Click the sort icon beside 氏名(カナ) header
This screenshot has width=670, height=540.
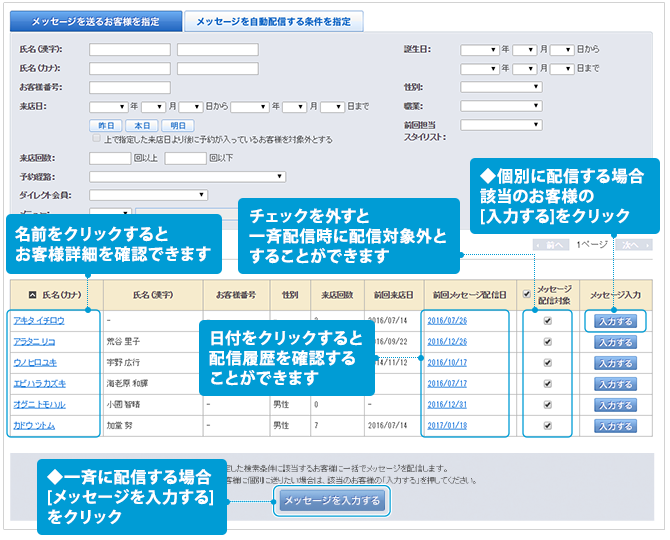[x=31, y=295]
